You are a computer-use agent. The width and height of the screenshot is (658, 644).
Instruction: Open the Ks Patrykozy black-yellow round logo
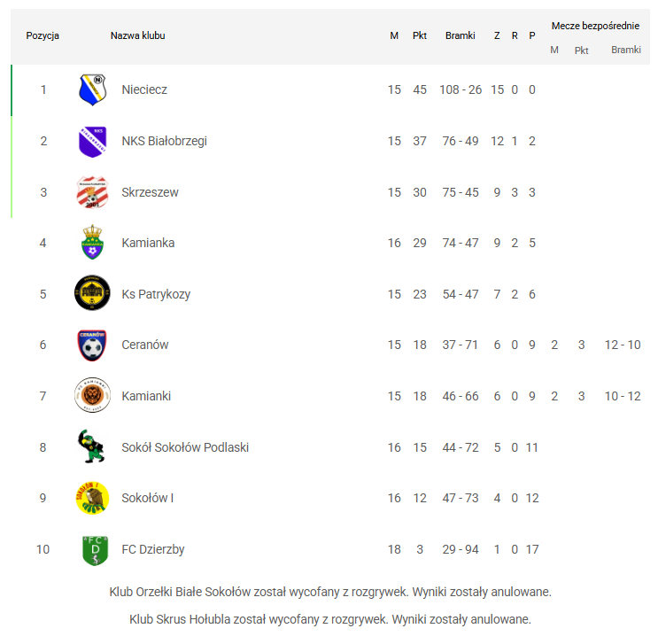coord(92,293)
